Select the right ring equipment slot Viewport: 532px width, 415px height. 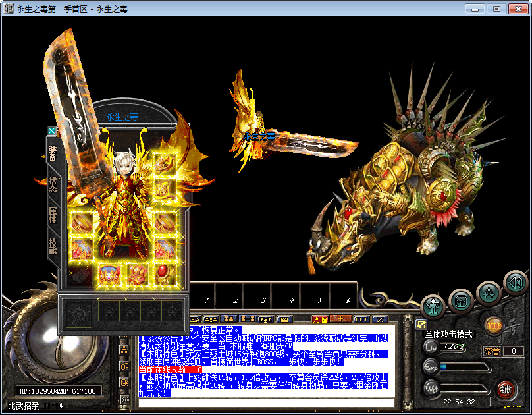[165, 249]
